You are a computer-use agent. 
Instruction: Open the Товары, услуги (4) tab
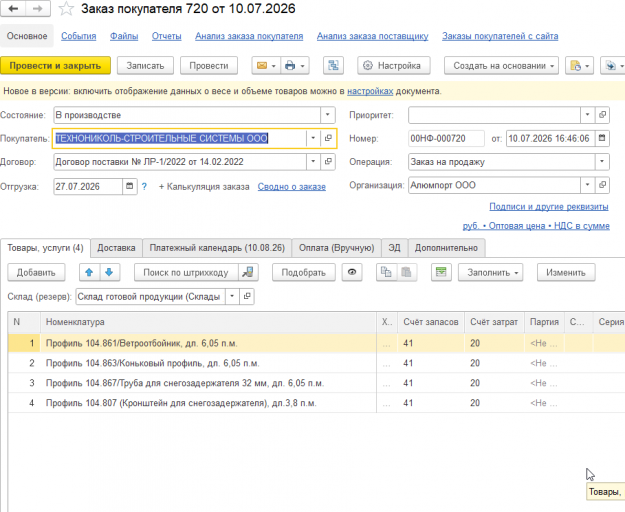(45, 248)
